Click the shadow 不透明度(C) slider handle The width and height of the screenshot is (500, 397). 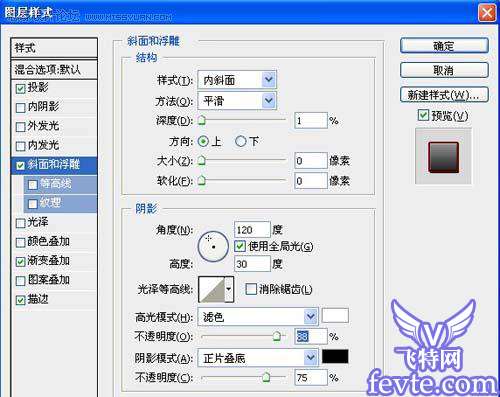coord(266,377)
